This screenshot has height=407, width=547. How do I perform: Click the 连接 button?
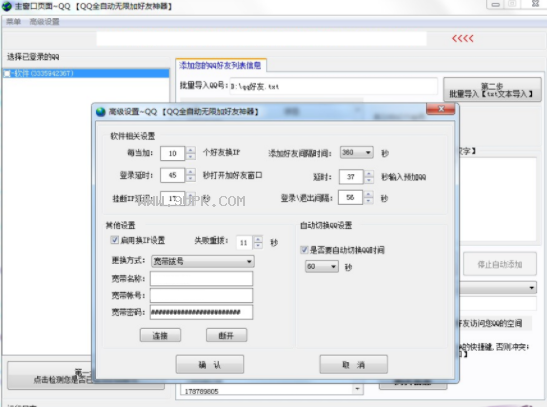click(160, 336)
